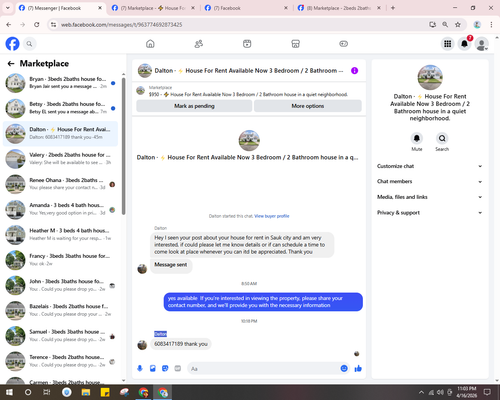
Task: Open the Friends icon in top navigation
Action: pos(199,44)
